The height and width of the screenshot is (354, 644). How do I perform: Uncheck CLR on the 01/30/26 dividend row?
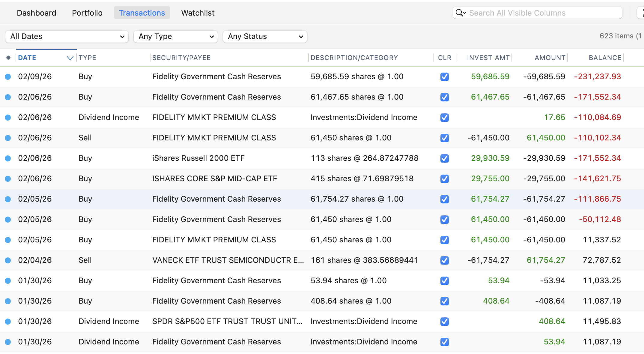tap(444, 342)
